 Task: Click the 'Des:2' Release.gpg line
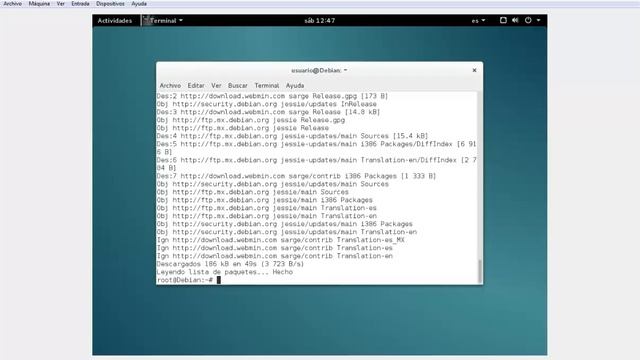pos(272,96)
